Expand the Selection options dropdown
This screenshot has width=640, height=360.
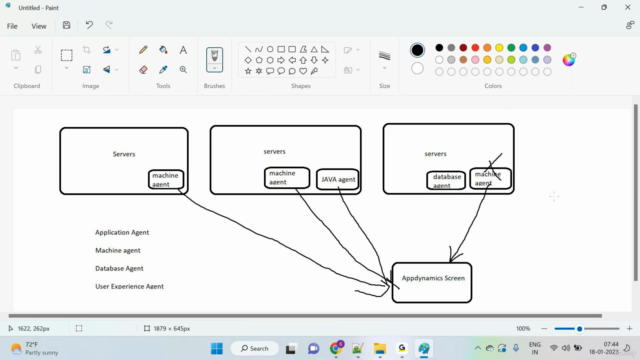click(x=67, y=68)
